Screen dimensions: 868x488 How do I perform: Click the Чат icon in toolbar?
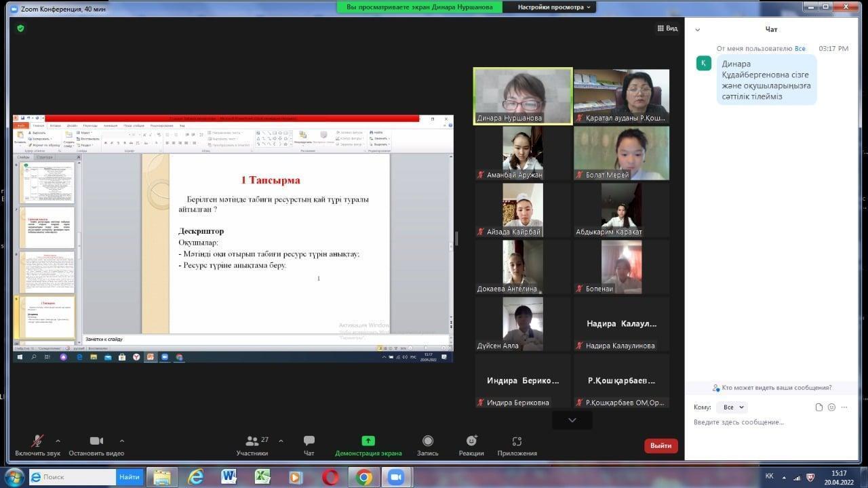pos(309,441)
